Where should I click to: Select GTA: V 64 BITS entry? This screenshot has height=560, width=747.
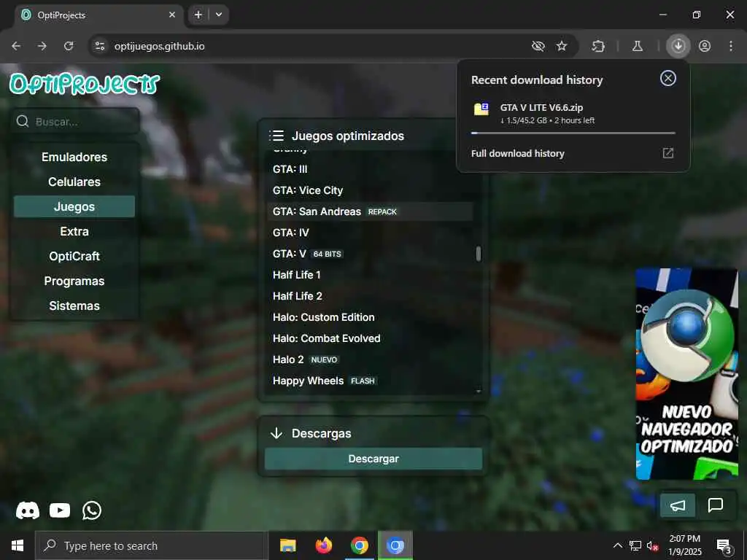tap(370, 254)
